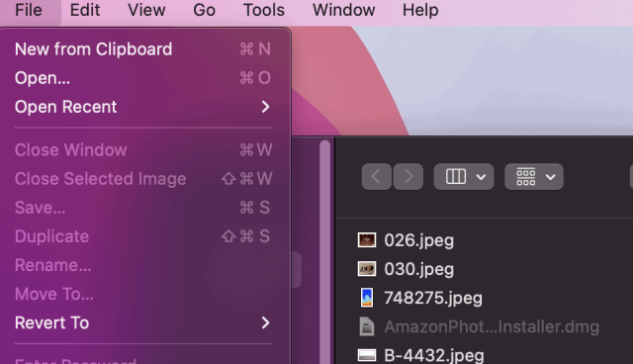633x364 pixels.
Task: Click the sidebar vertical scrollbar
Action: [x=325, y=252]
